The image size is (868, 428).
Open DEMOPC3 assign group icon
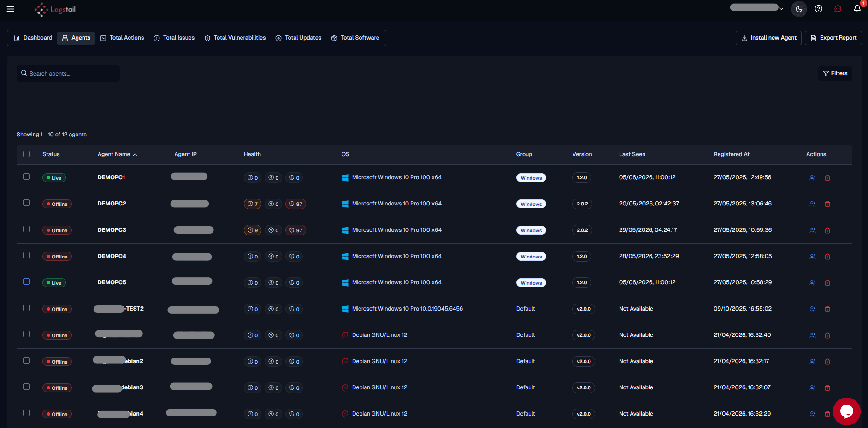pyautogui.click(x=813, y=230)
